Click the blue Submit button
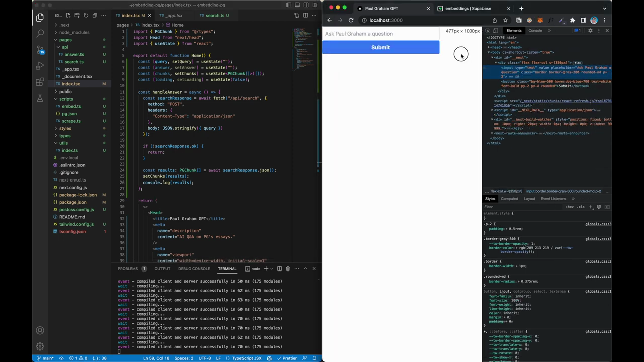Viewport: 644px width, 362px height. click(x=380, y=47)
